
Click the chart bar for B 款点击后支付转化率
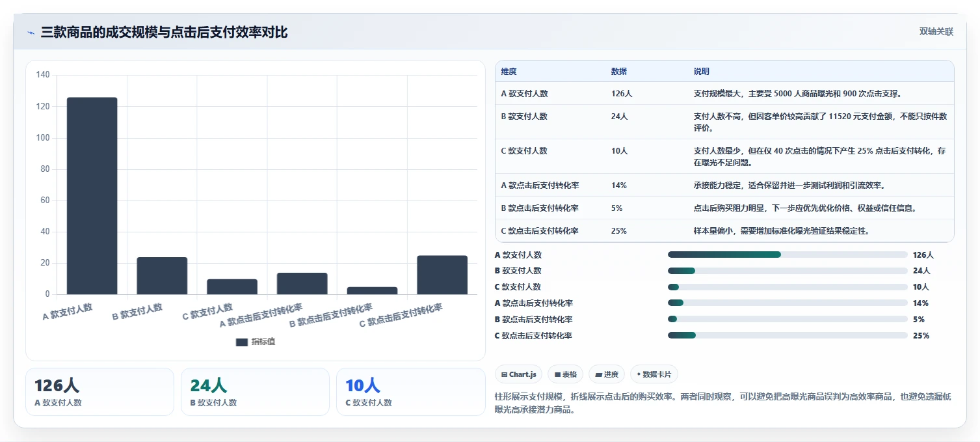(x=372, y=291)
